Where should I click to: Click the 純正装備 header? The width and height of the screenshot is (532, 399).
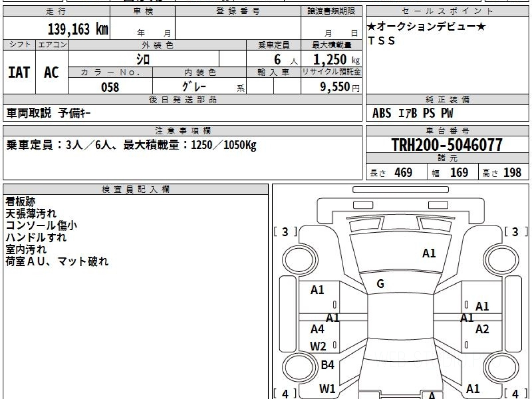pyautogui.click(x=448, y=100)
